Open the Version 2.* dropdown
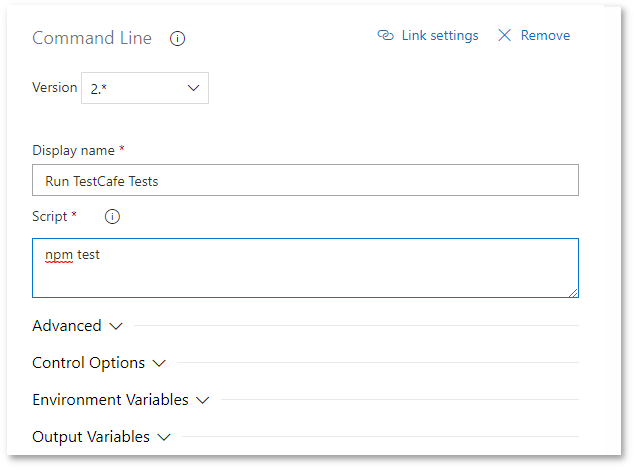This screenshot has height=470, width=634. tap(146, 88)
